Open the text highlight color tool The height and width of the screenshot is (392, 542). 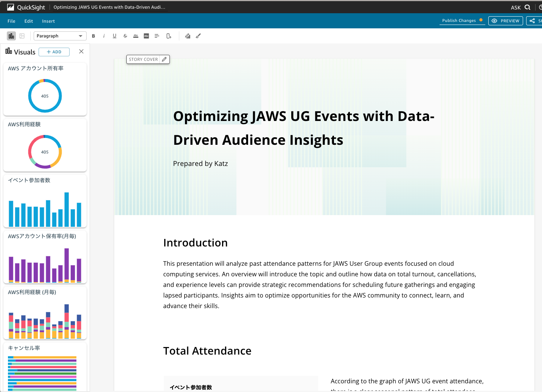tap(146, 36)
